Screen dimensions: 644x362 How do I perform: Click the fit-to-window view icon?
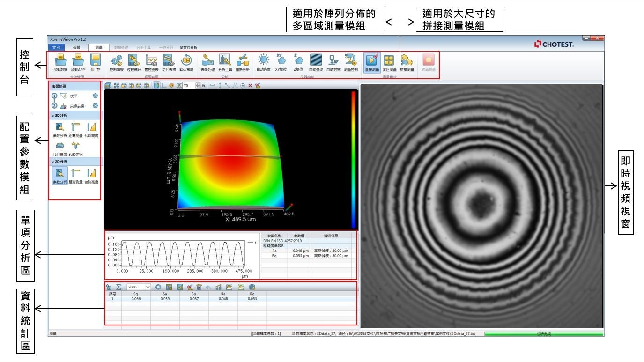116,86
